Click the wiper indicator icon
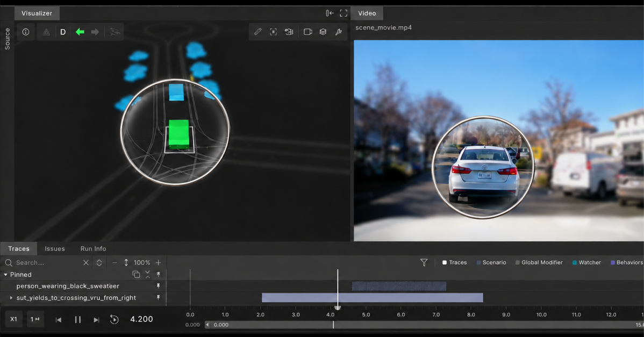 115,32
